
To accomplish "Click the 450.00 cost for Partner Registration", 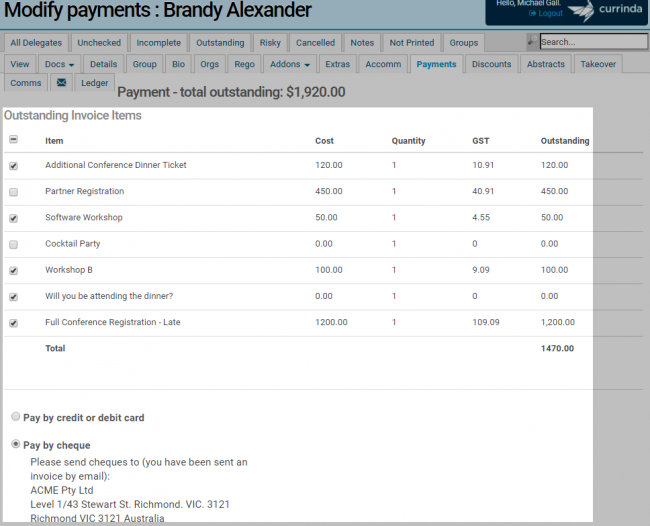I will click(329, 191).
